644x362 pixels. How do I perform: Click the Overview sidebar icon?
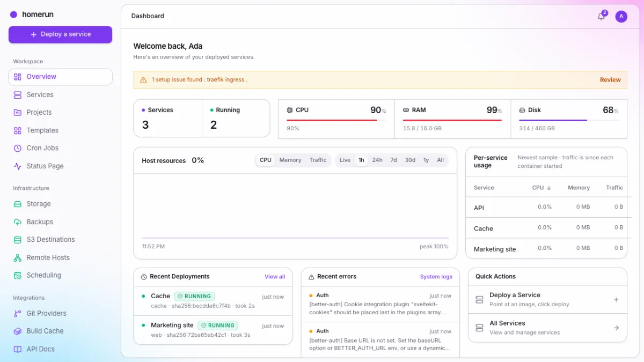tap(18, 77)
